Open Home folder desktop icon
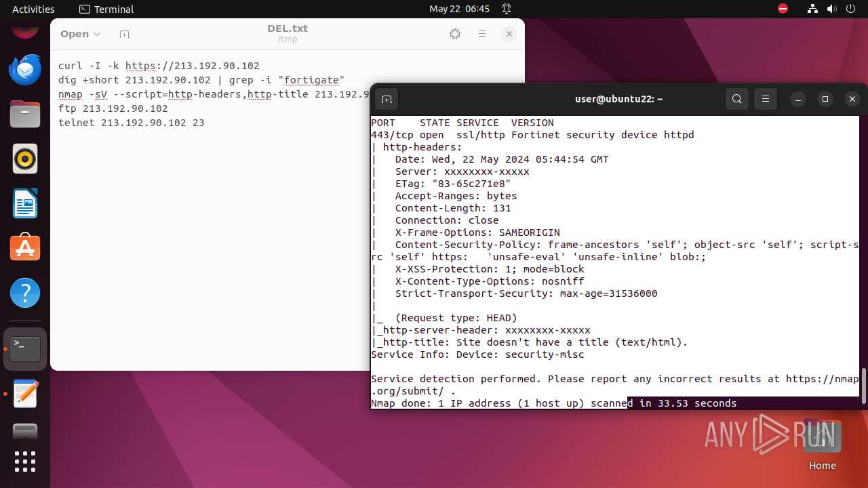 [x=823, y=445]
